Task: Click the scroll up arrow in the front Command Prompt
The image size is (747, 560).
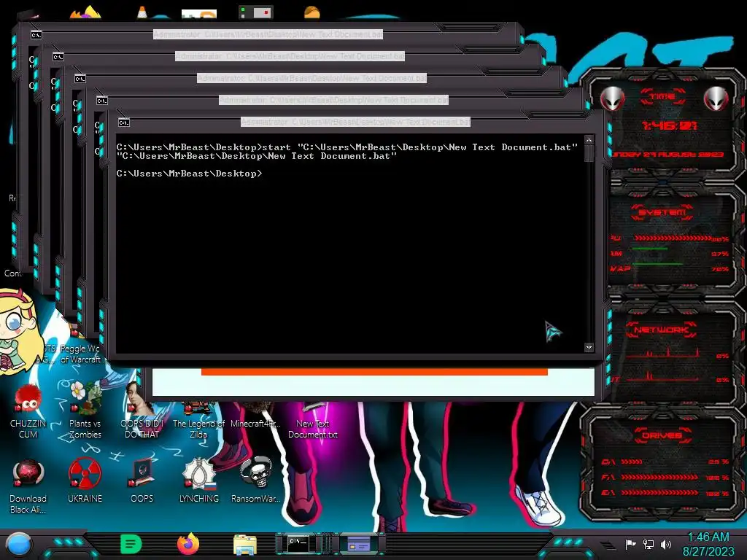Action: pos(589,141)
